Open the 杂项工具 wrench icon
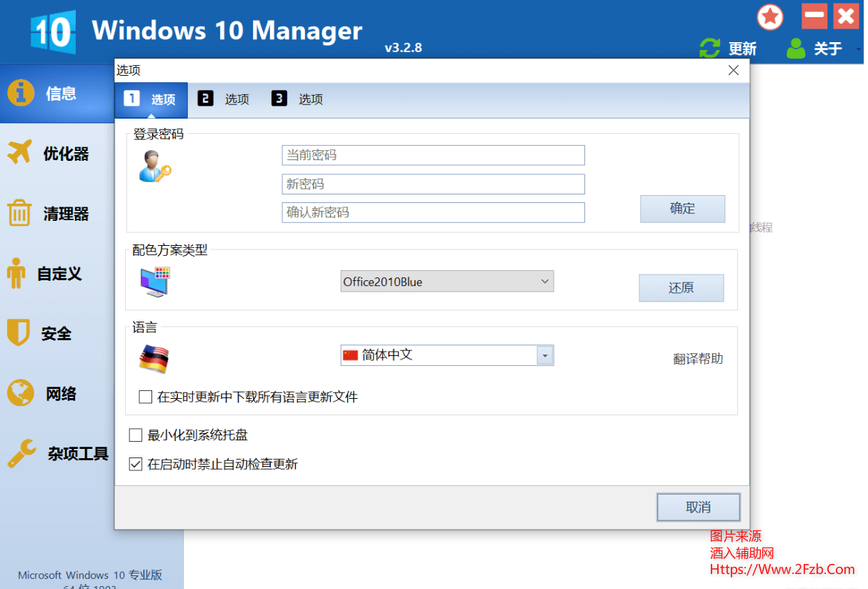Screen dimensions: 868x589 pos(21,453)
